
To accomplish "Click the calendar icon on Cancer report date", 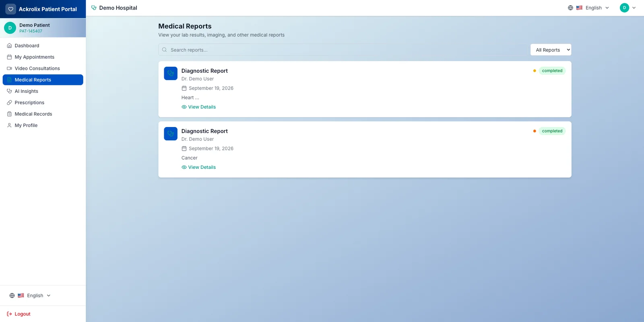I will 184,149.
